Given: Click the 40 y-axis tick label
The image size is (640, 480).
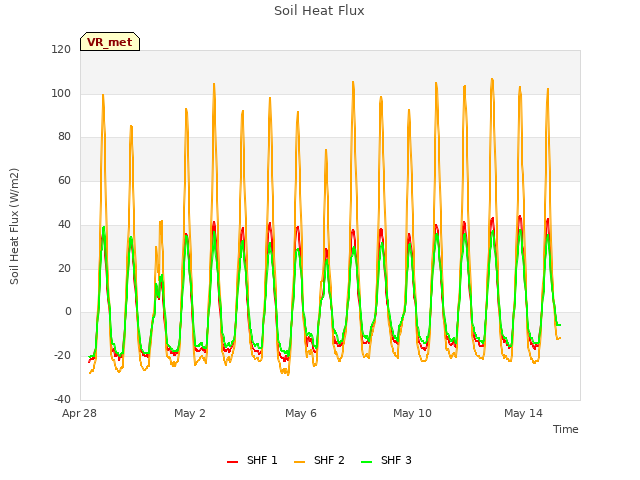Looking at the screenshot, I should click(x=64, y=224).
